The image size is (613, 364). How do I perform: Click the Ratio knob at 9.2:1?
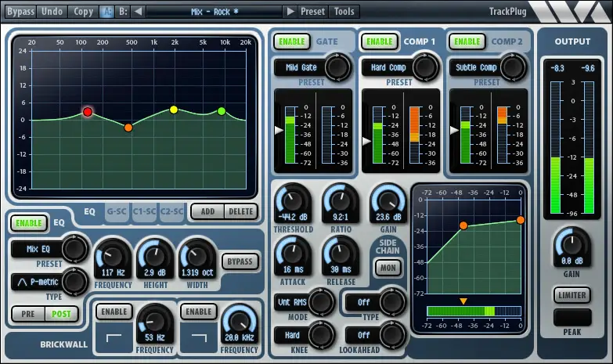341,202
